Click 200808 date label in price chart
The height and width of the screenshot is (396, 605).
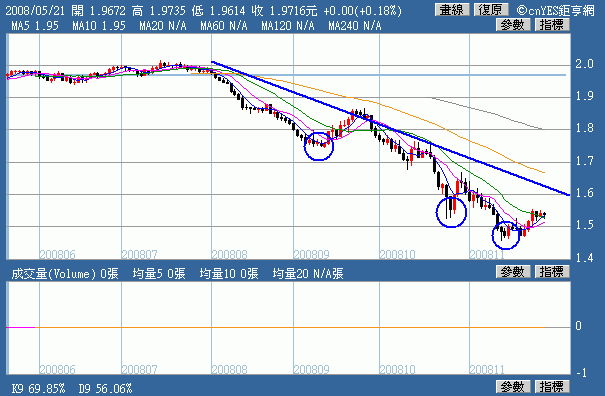tap(229, 254)
